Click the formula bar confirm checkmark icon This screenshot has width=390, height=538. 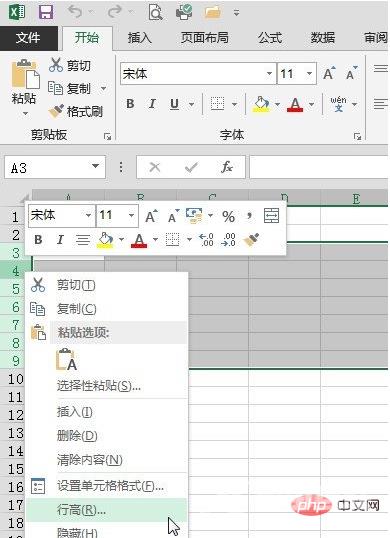[191, 167]
